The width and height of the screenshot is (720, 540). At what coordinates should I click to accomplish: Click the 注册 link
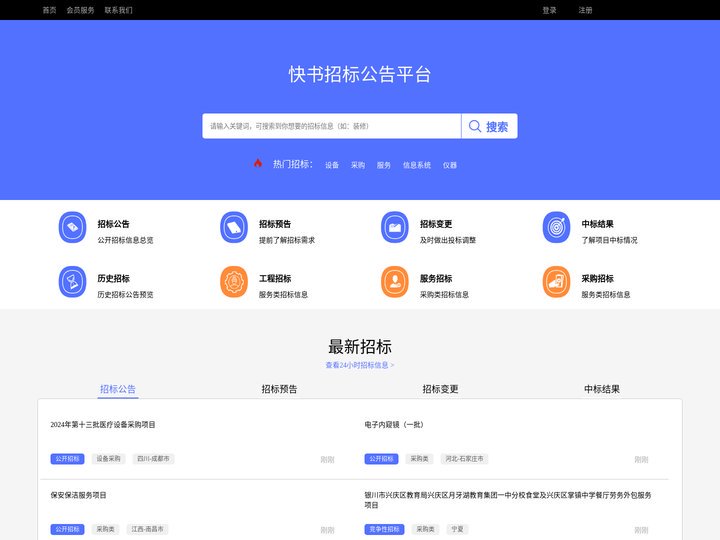(585, 10)
